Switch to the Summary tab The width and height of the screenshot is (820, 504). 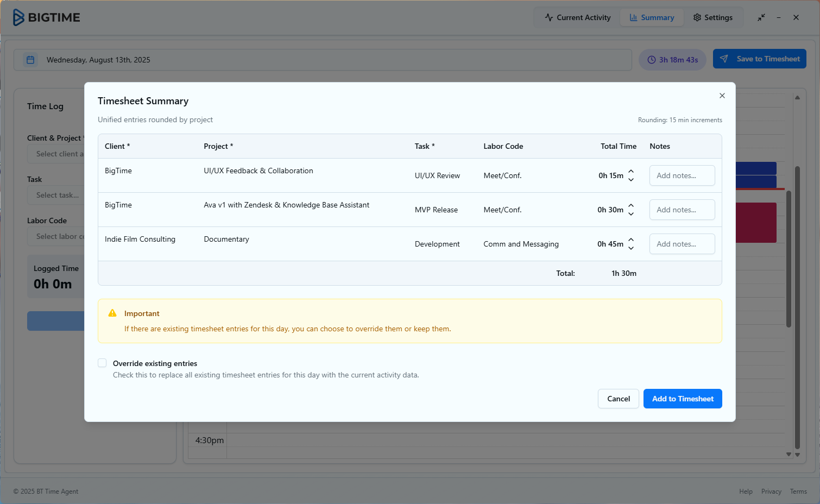(x=652, y=17)
